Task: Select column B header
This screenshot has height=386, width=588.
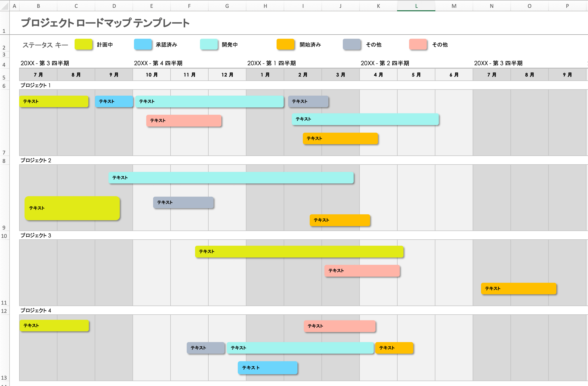Action: (38, 6)
